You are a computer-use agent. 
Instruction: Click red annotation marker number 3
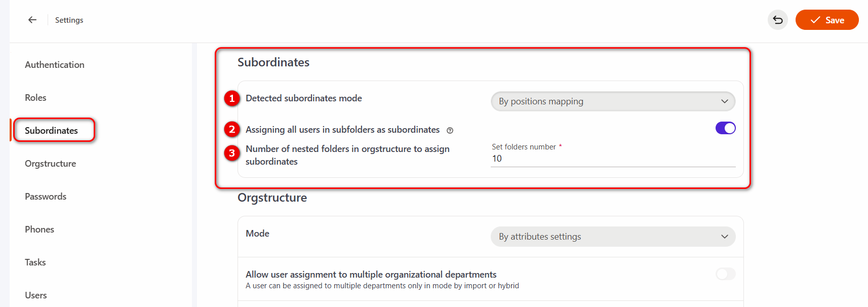[232, 153]
